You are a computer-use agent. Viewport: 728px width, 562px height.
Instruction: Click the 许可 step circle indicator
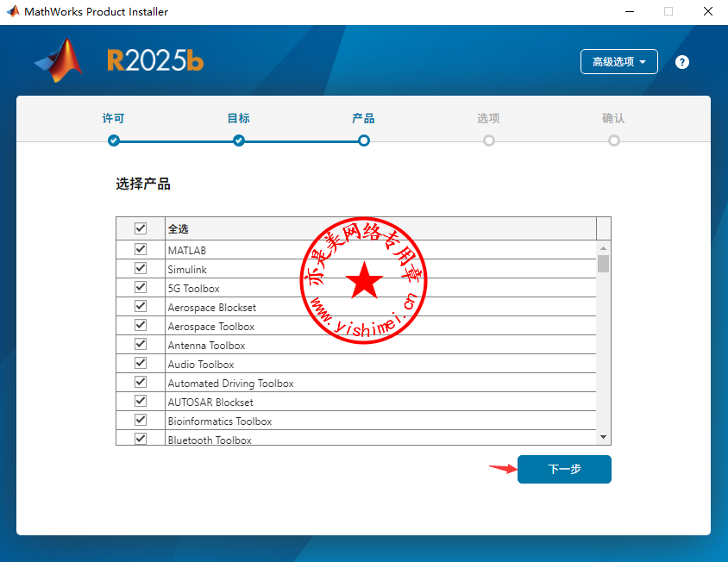pos(114,140)
